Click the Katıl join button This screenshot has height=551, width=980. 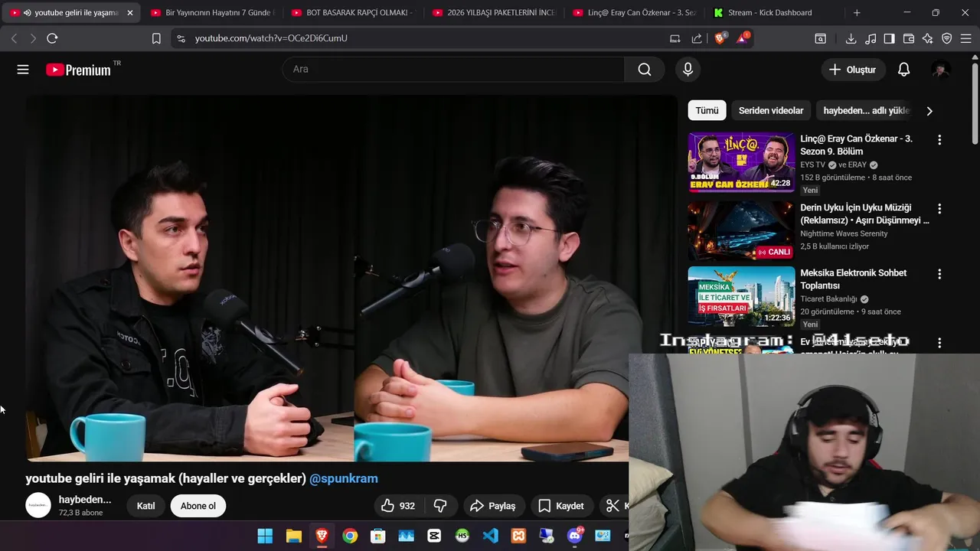coord(145,506)
